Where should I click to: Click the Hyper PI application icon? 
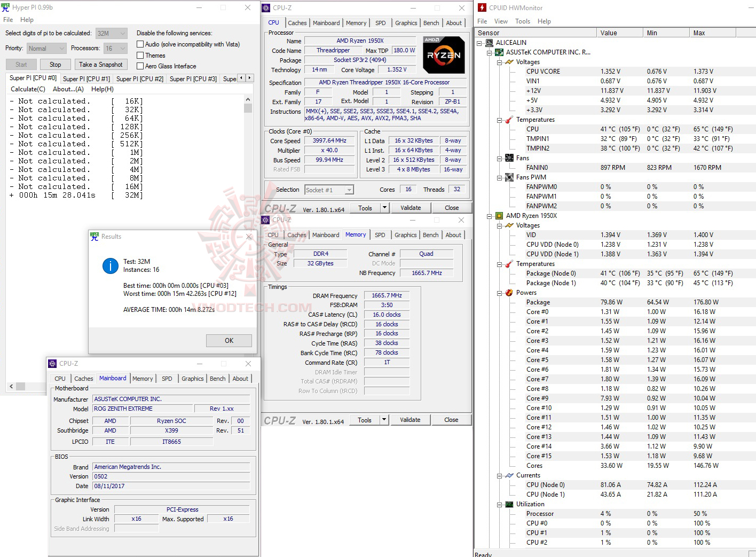[5, 7]
